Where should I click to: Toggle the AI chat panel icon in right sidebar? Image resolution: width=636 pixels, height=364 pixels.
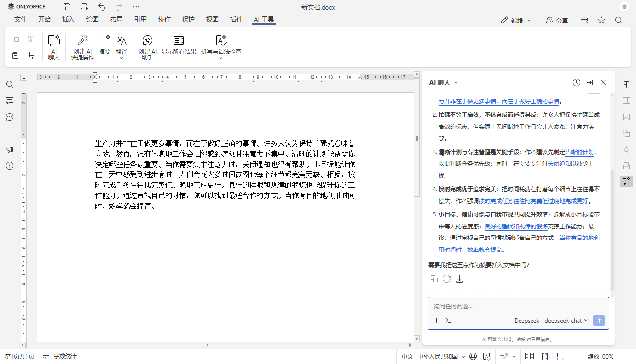(626, 181)
